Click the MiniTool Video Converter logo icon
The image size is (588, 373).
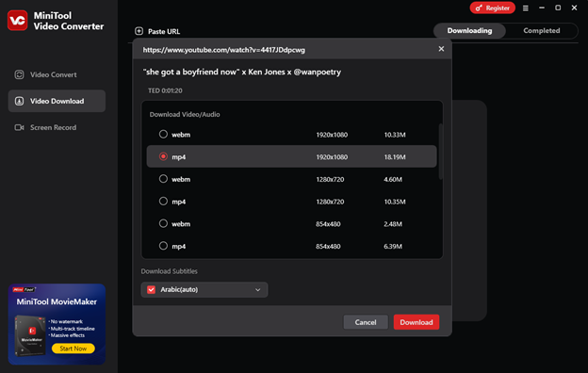coord(17,20)
